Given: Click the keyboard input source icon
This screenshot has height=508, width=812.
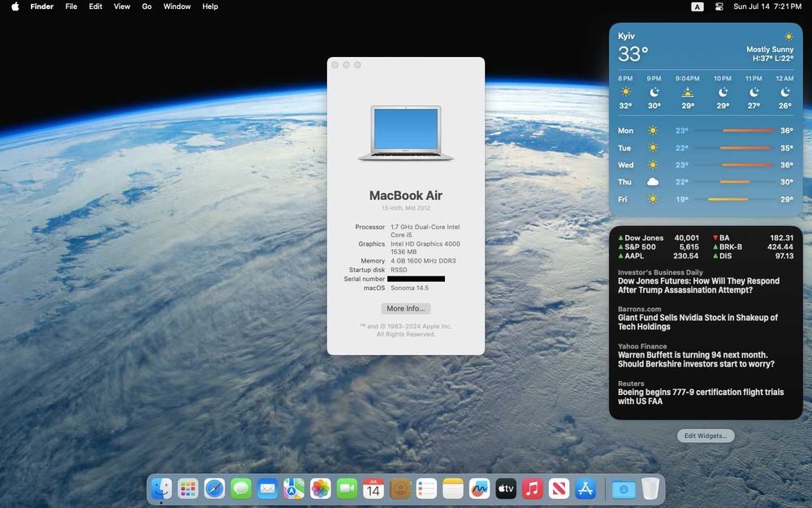Looking at the screenshot, I should click(x=698, y=7).
